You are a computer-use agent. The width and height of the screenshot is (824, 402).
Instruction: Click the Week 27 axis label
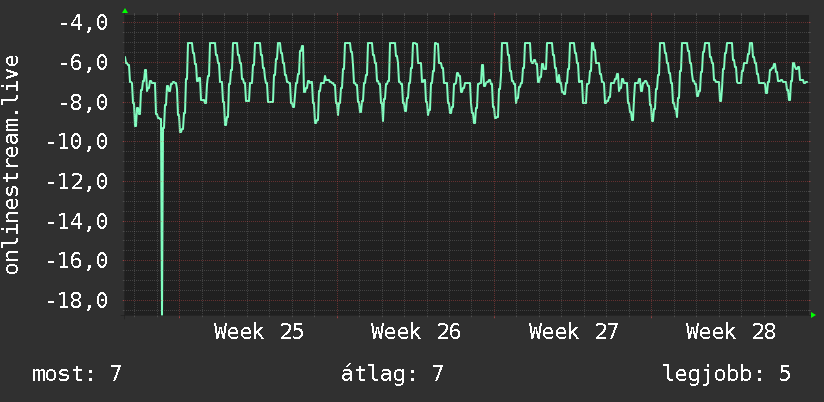click(x=573, y=332)
